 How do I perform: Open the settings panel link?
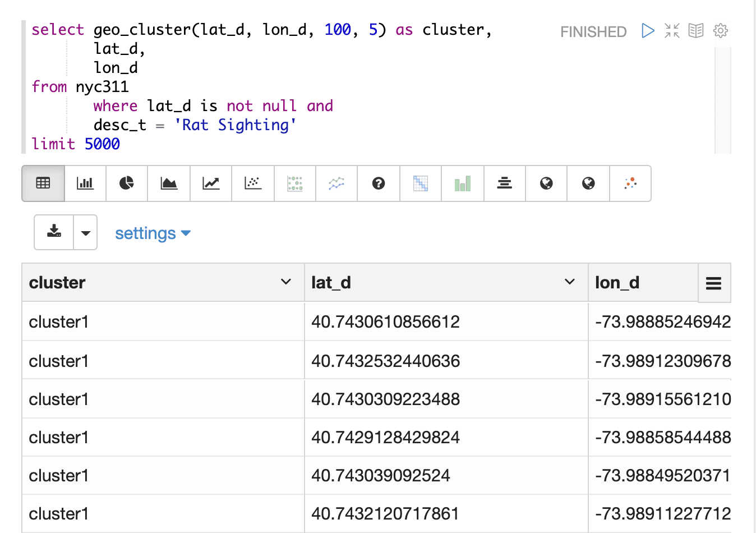click(153, 233)
